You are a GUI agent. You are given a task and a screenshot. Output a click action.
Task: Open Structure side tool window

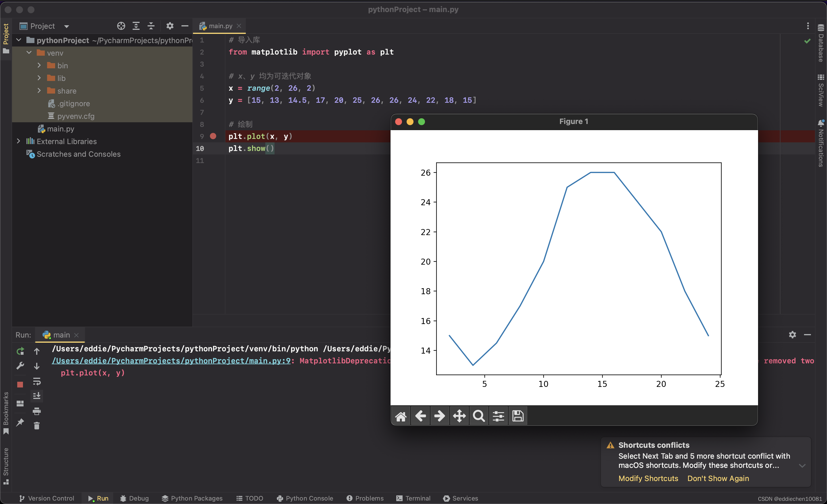[6, 466]
